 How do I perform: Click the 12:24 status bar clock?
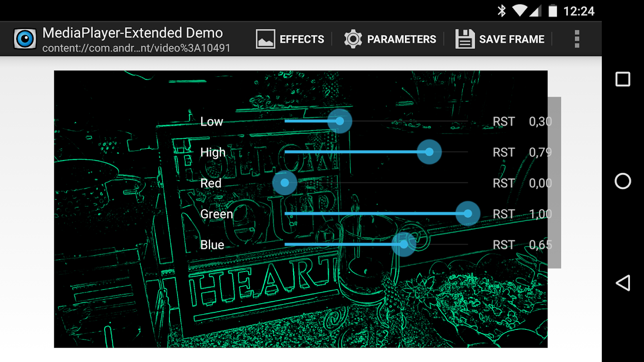[579, 11]
